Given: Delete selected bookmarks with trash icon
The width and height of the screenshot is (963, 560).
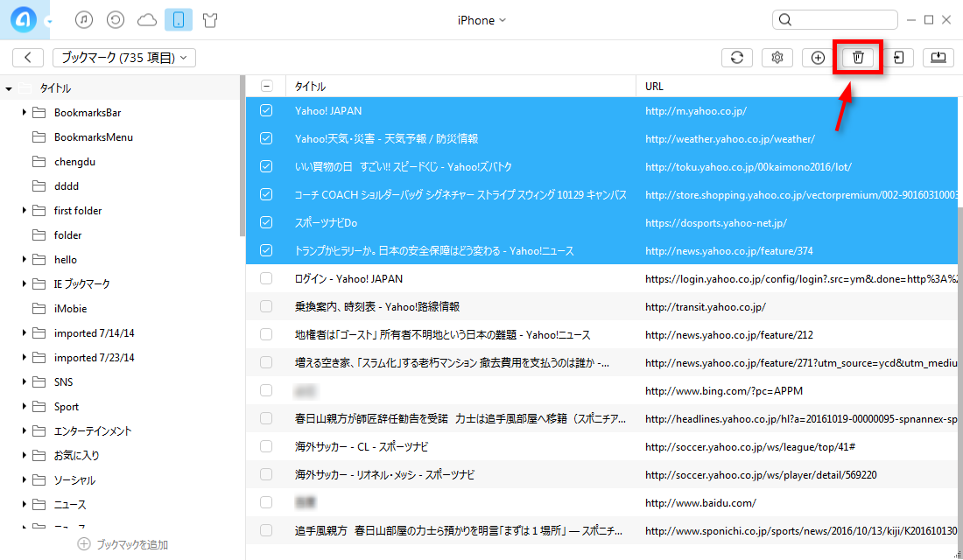Looking at the screenshot, I should (858, 57).
